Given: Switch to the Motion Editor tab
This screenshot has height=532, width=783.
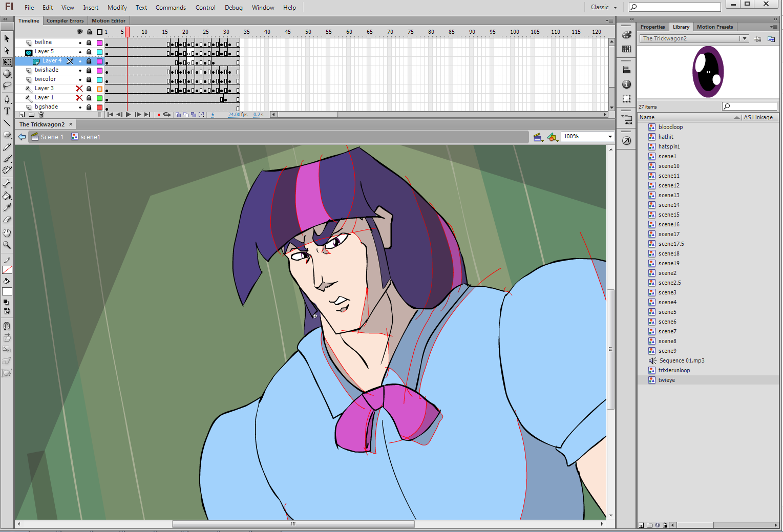Looking at the screenshot, I should coord(109,21).
